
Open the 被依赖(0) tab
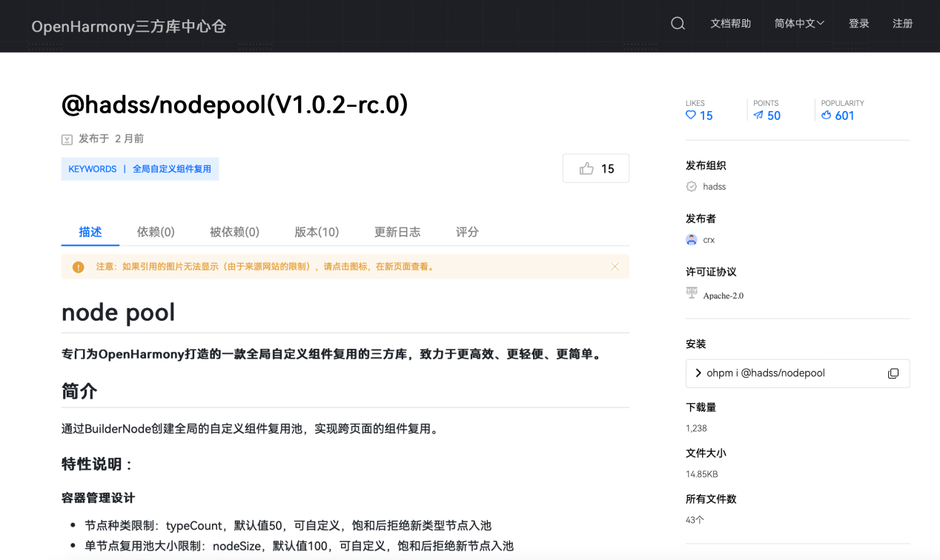234,232
